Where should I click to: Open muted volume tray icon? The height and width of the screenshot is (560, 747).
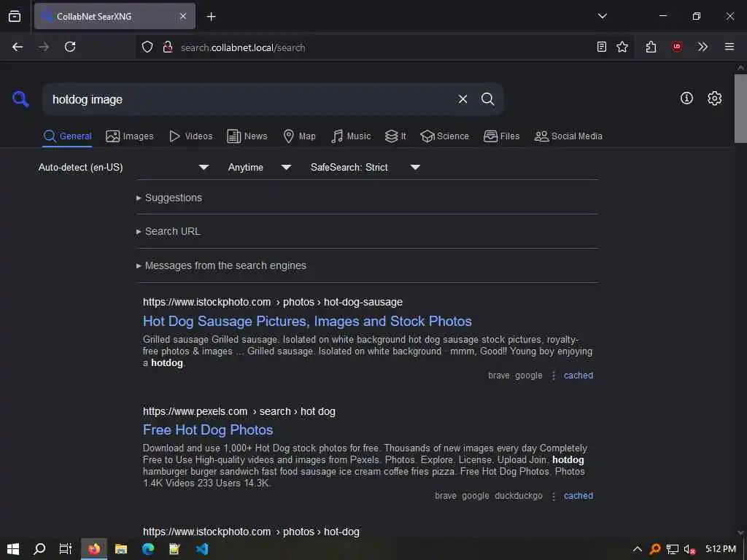(689, 549)
